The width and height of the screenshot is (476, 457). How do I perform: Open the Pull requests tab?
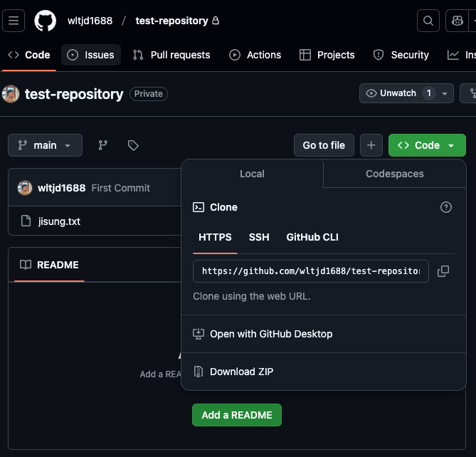pos(171,55)
